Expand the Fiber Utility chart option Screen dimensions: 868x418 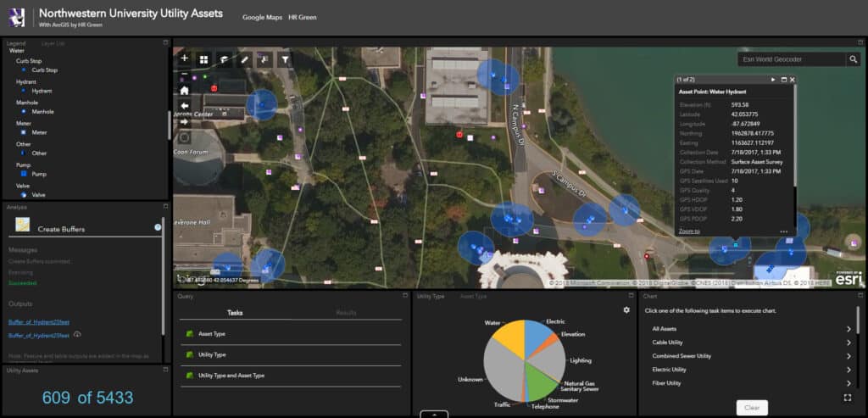(849, 383)
